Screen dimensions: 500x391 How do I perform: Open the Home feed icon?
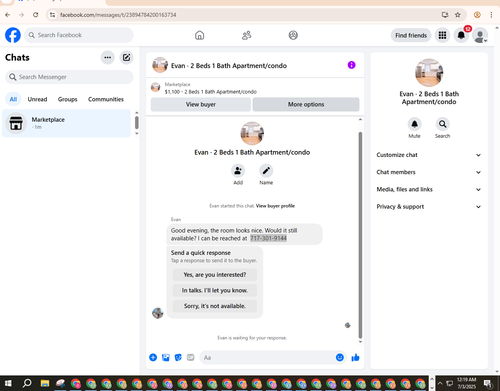tap(199, 35)
